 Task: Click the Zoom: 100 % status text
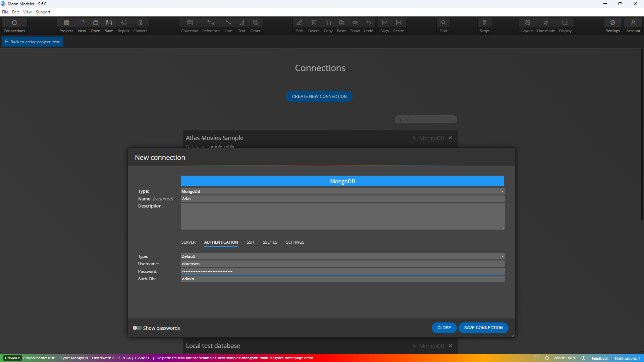tap(565, 358)
